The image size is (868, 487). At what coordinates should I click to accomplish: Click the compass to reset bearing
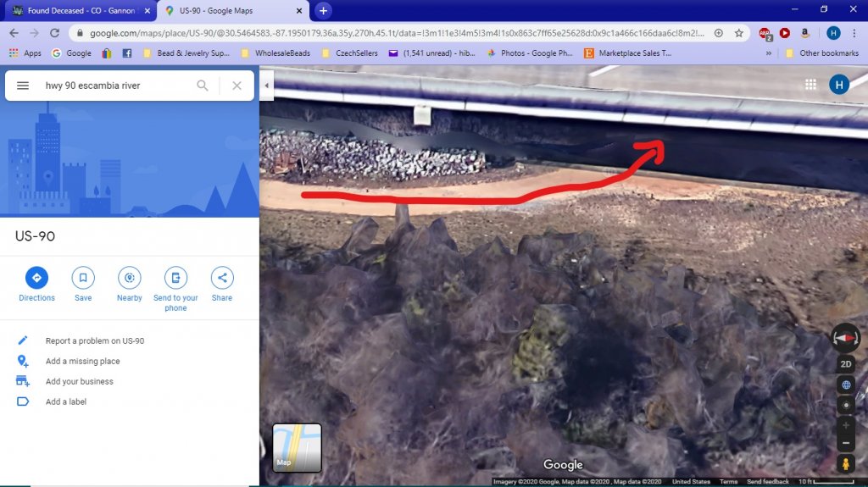(x=845, y=337)
